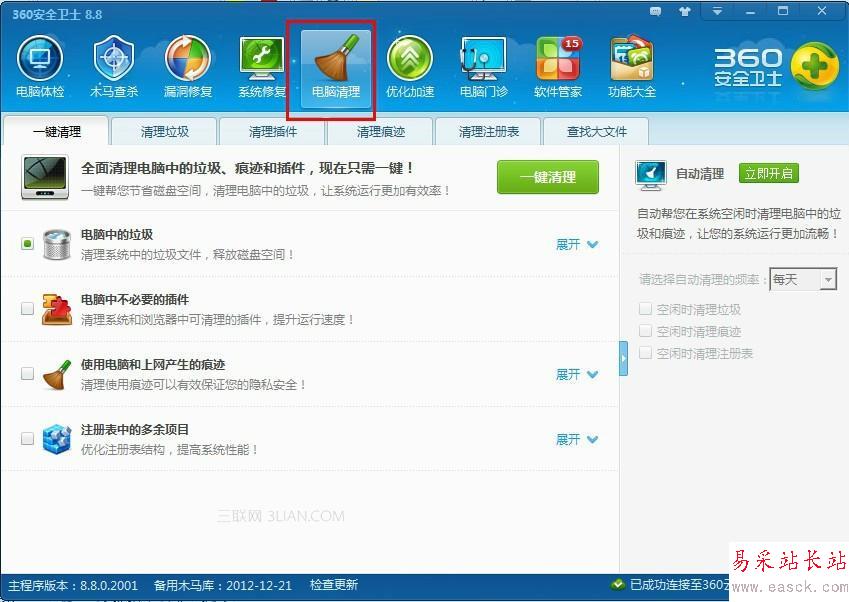849x602 pixels.
Task: Uncheck the 电脑中的垃圾 checkbox
Action: pos(27,244)
